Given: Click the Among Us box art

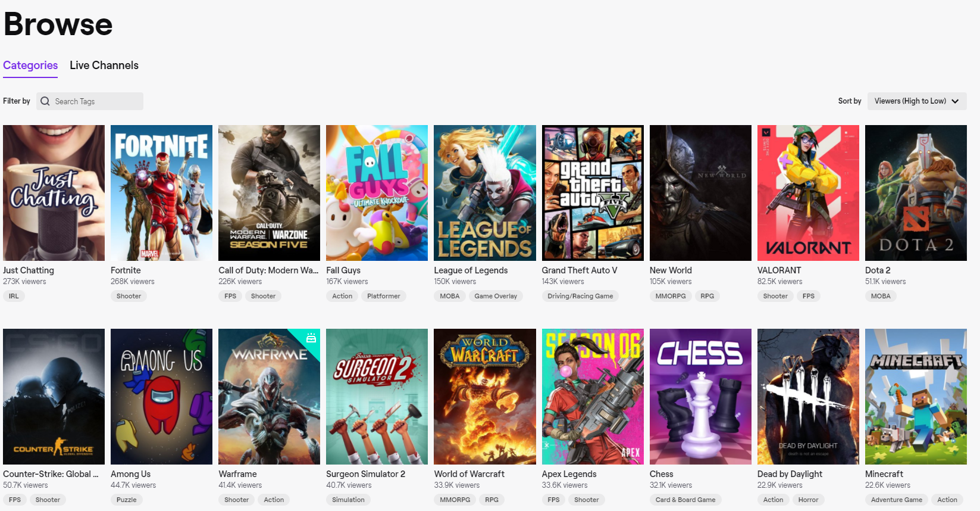Looking at the screenshot, I should point(161,397).
